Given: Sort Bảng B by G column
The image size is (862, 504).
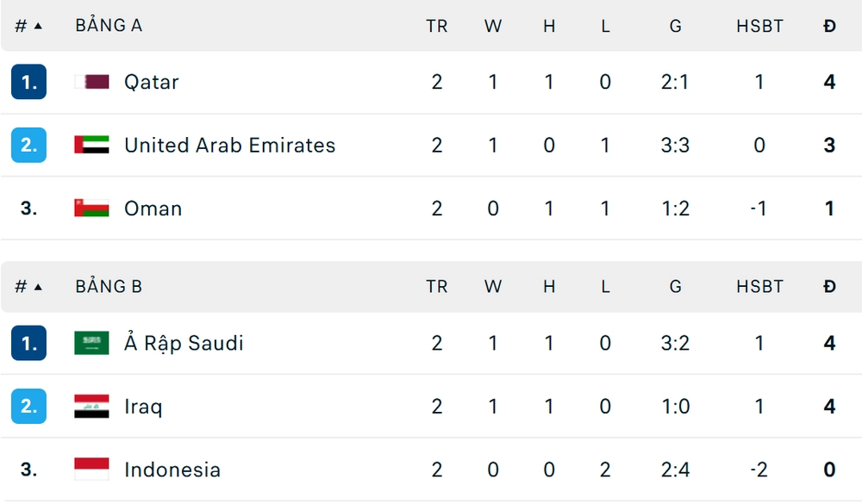Looking at the screenshot, I should [675, 287].
